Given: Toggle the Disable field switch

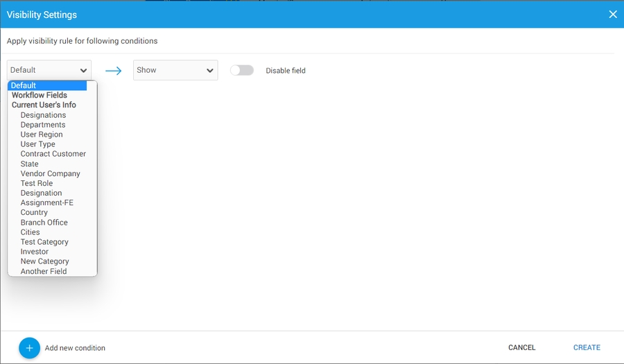Looking at the screenshot, I should pos(242,70).
